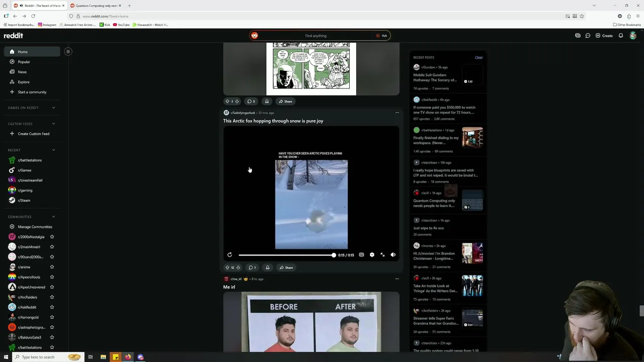Click the advertise icon next to the chat icon
Screen dimensions: 644x362
tap(578, 36)
